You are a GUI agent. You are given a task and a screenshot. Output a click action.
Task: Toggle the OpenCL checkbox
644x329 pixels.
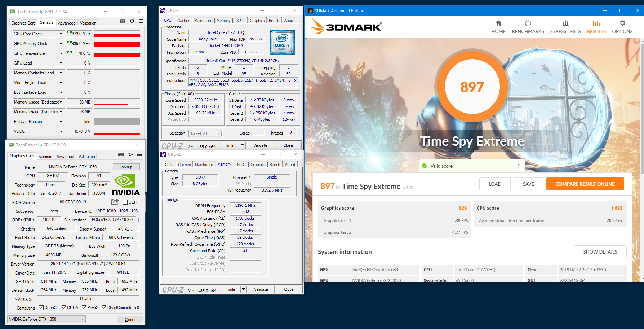41,308
